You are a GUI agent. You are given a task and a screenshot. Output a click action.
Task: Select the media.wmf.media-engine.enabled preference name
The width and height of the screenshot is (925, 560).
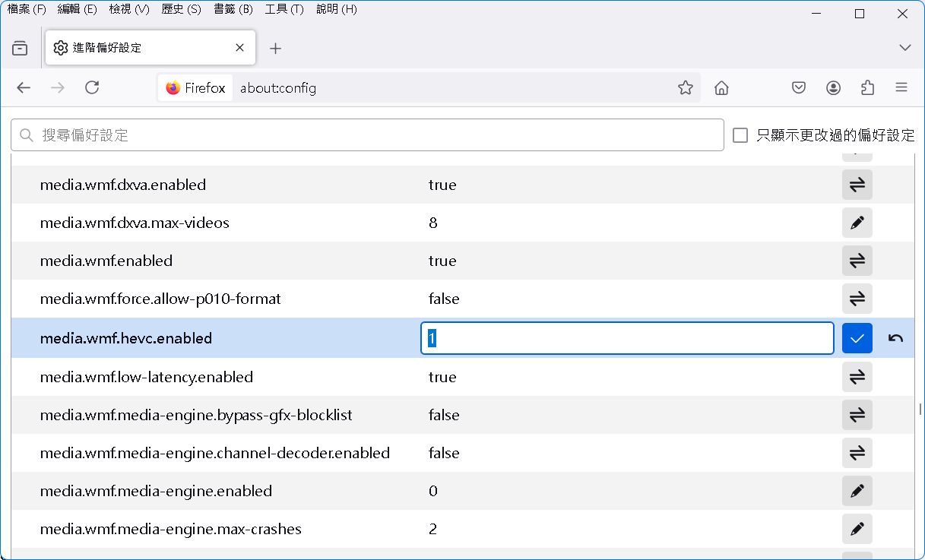(156, 491)
